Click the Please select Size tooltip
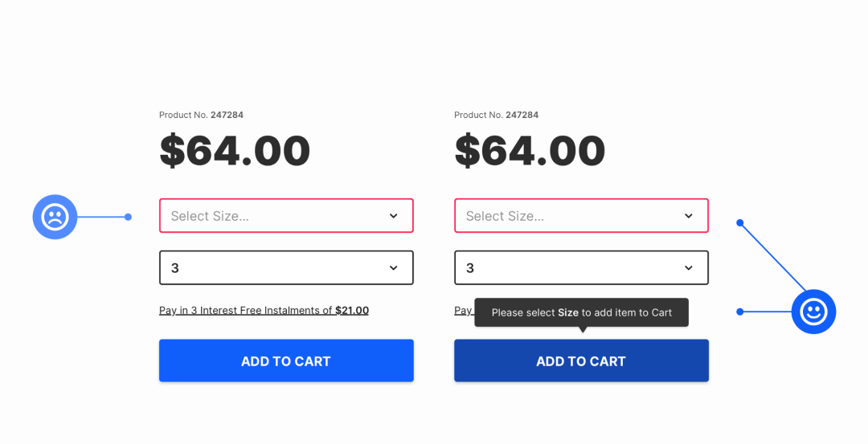 click(x=581, y=312)
